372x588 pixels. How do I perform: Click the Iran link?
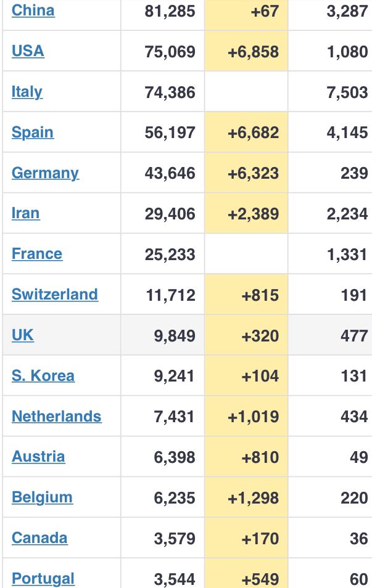[x=25, y=213]
